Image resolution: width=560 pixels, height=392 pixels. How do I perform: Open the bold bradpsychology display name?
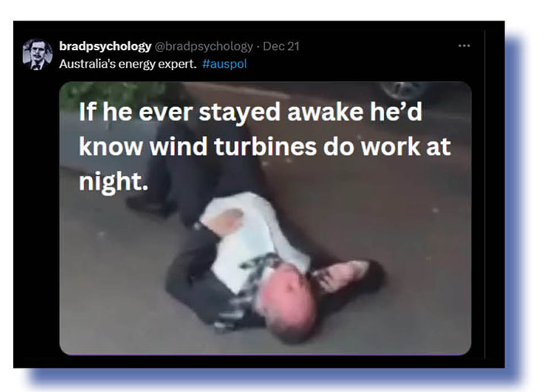pos(106,46)
